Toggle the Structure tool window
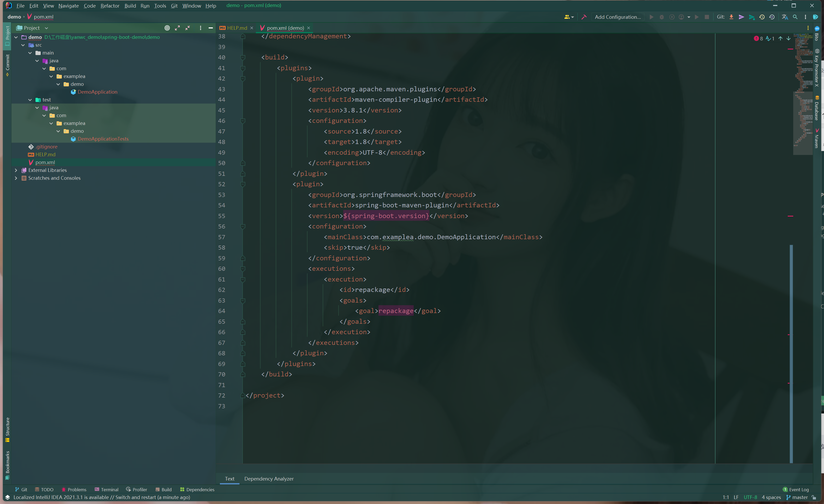Image resolution: width=824 pixels, height=504 pixels. pos(7,429)
